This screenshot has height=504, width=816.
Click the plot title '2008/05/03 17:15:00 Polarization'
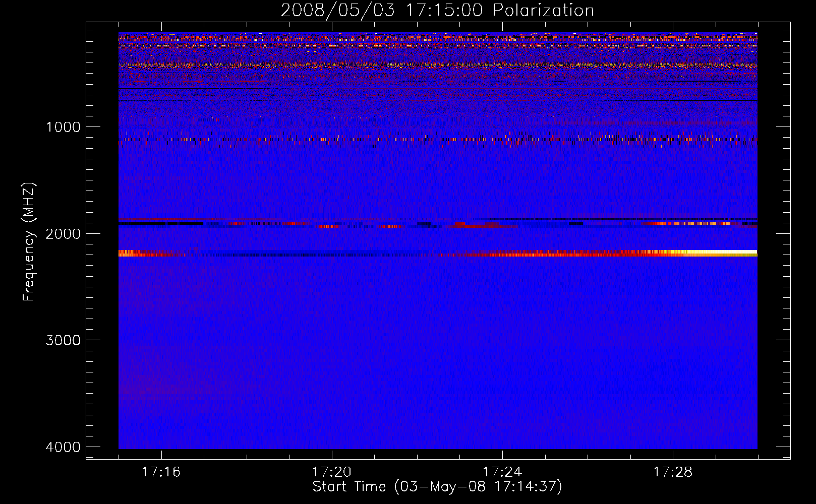coord(437,11)
